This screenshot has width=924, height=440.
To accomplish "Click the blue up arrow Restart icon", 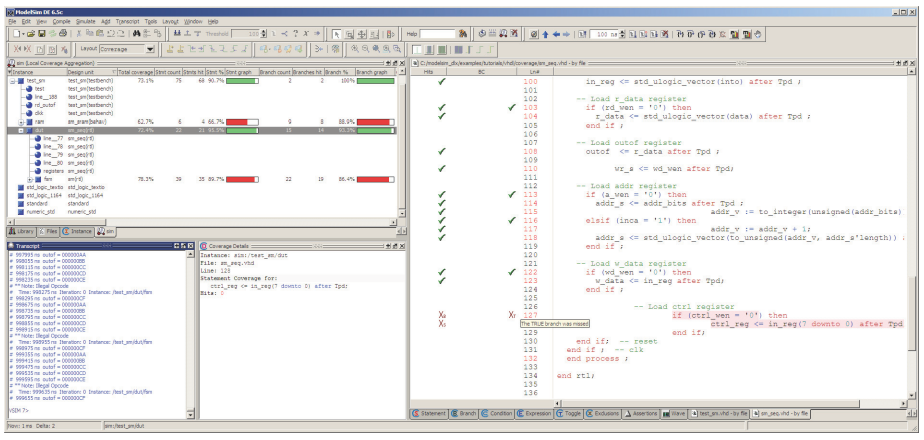I will [546, 34].
